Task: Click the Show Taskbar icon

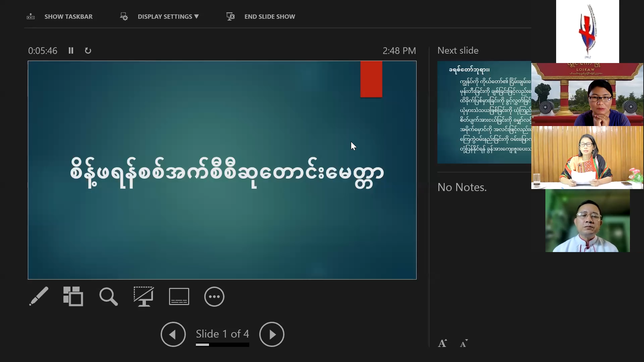Action: [31, 16]
